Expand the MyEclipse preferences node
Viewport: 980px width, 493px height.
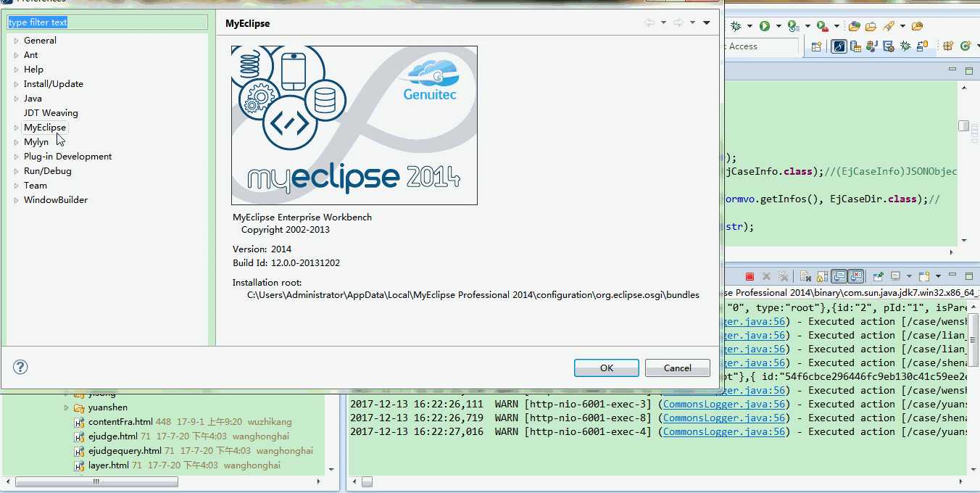(16, 128)
